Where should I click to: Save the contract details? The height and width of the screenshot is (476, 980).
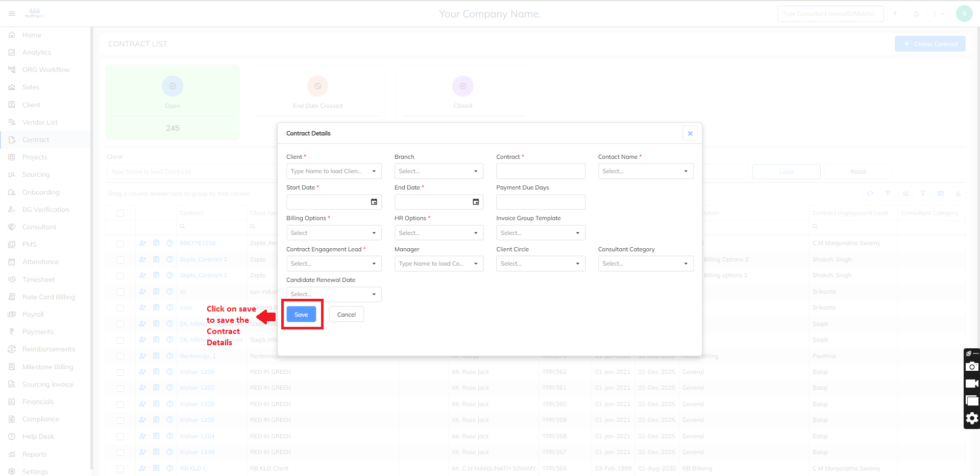coord(301,314)
